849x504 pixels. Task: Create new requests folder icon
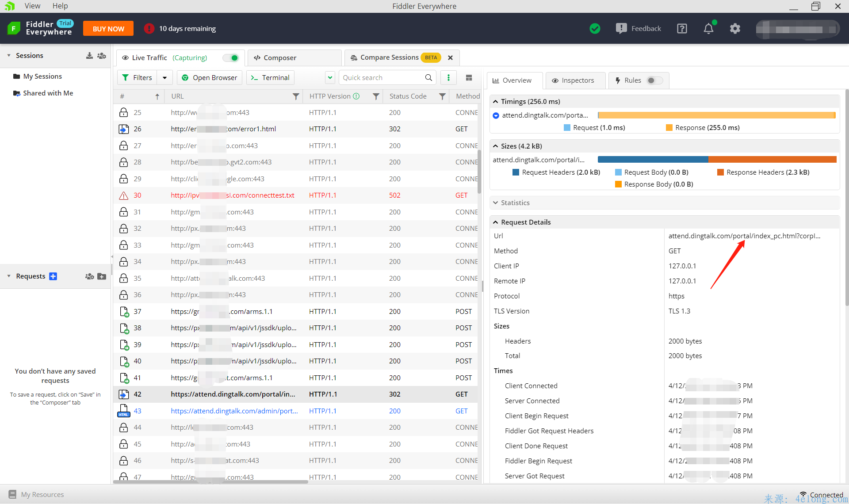(102, 276)
